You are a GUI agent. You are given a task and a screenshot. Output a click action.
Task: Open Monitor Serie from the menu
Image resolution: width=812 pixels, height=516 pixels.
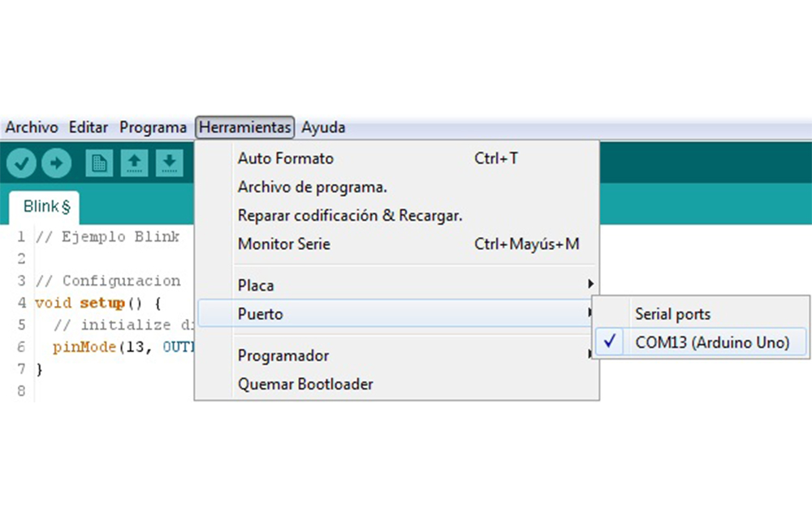(x=284, y=243)
